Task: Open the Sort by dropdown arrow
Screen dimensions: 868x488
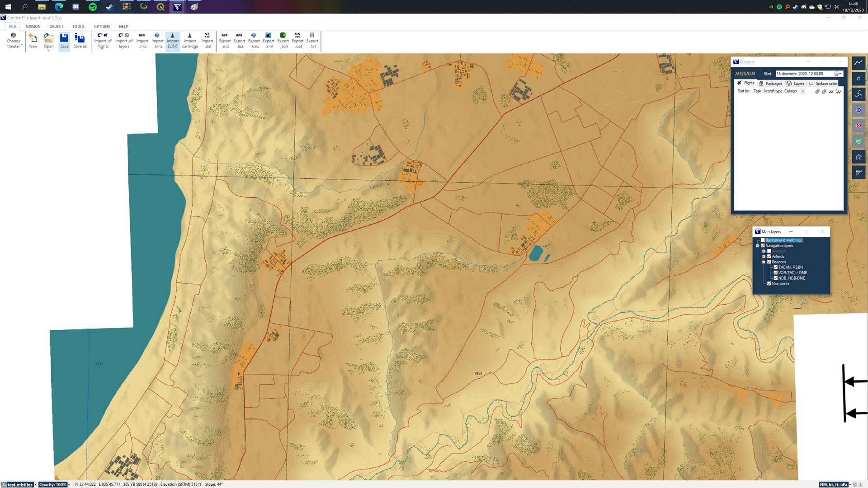Action: point(803,91)
